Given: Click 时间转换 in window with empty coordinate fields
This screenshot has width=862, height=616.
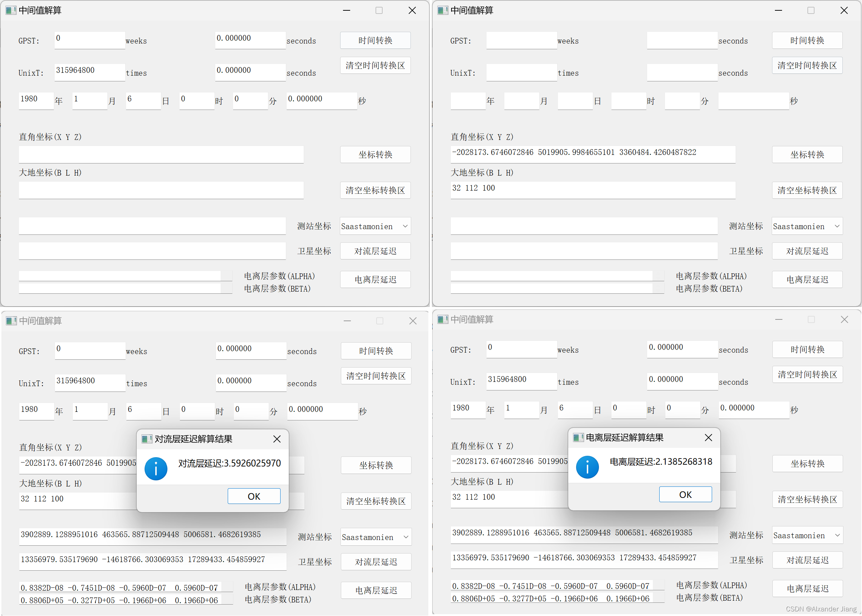Looking at the screenshot, I should click(375, 40).
